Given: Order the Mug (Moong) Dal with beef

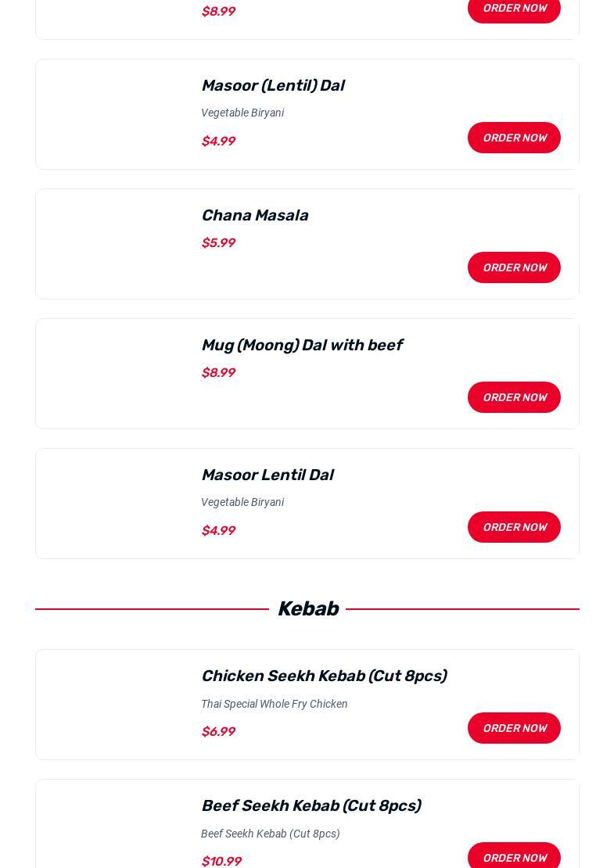Looking at the screenshot, I should click(x=514, y=397).
